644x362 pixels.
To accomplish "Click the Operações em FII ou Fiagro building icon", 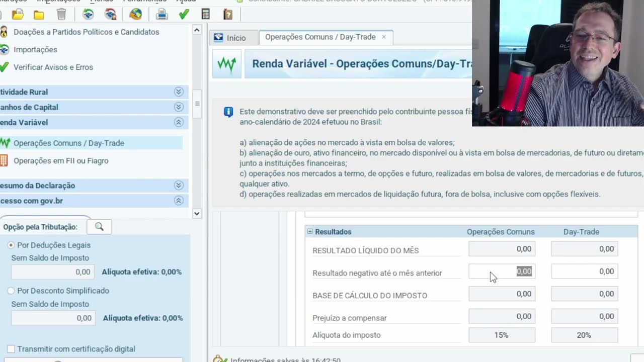I will pos(4,160).
